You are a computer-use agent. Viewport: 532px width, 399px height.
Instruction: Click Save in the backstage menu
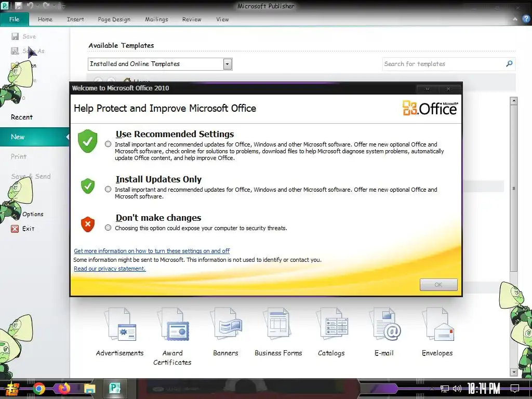coord(23,36)
